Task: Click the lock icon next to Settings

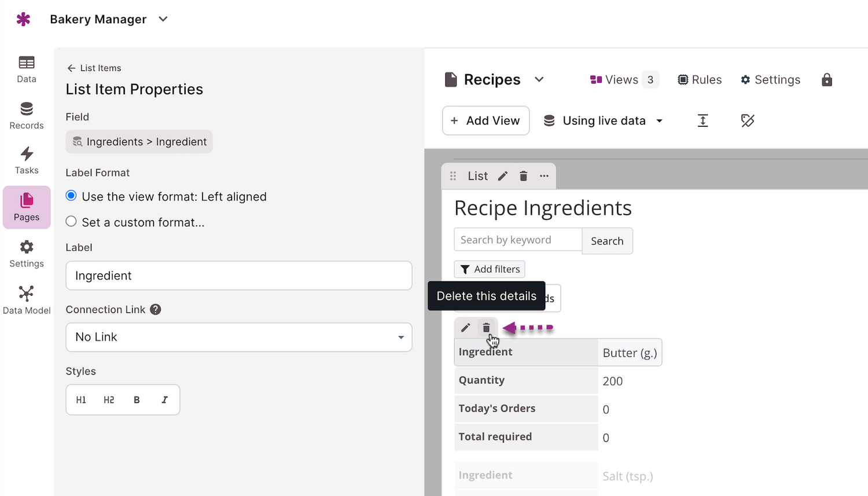Action: [827, 80]
